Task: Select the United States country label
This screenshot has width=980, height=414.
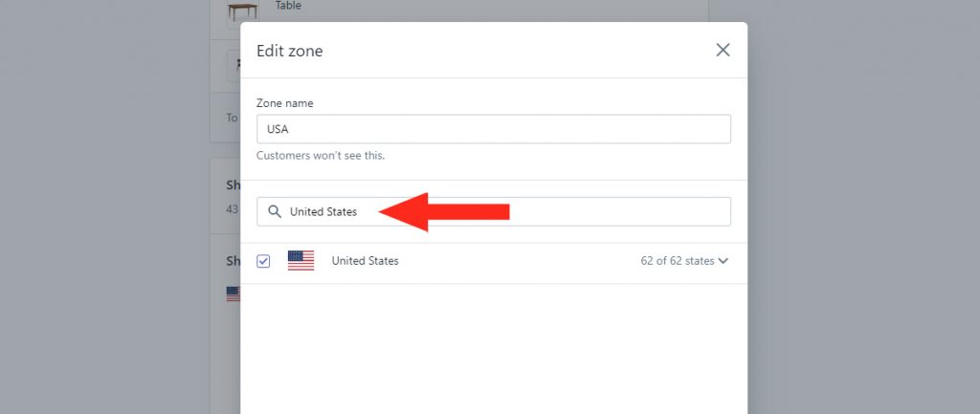Action: pos(365,261)
